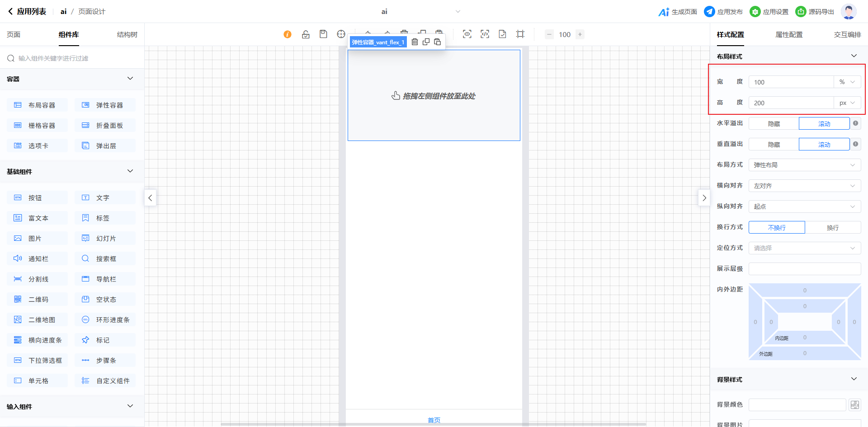Click the code view icon in toolbar
This screenshot has width=868, height=427.
485,34
